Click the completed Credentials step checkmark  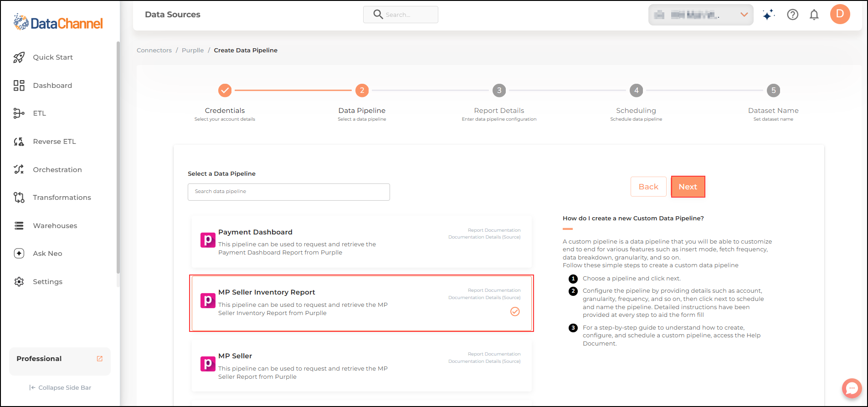tap(225, 90)
